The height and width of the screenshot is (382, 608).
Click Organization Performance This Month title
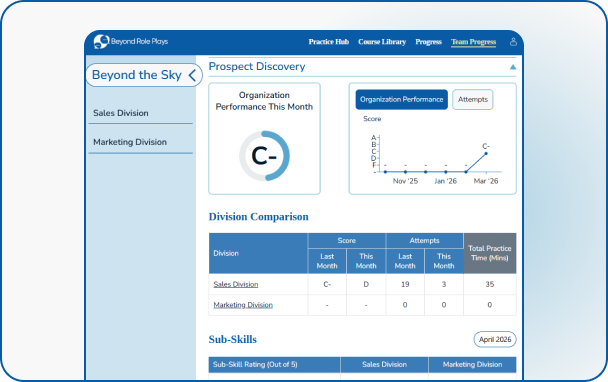coord(264,101)
